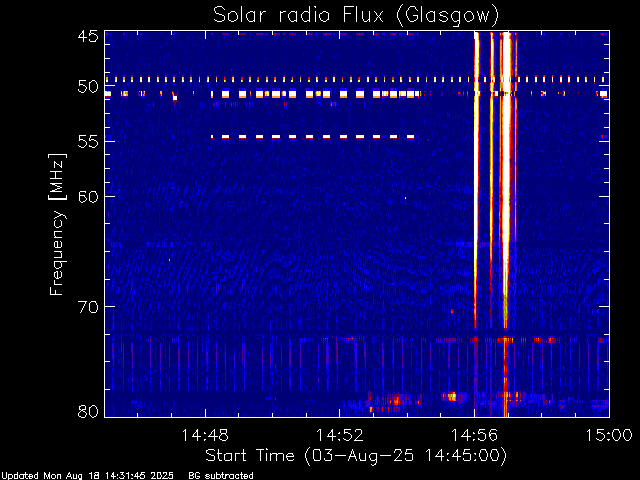Click the 'Start Time (03-Aug-25 14:45:00)' label
Screen dimensions: 640x480
356,456
